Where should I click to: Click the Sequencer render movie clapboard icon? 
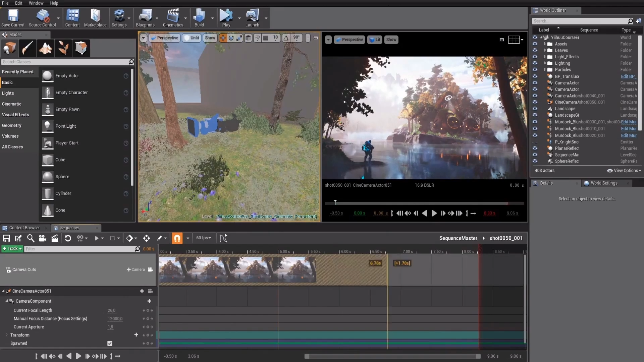55,238
